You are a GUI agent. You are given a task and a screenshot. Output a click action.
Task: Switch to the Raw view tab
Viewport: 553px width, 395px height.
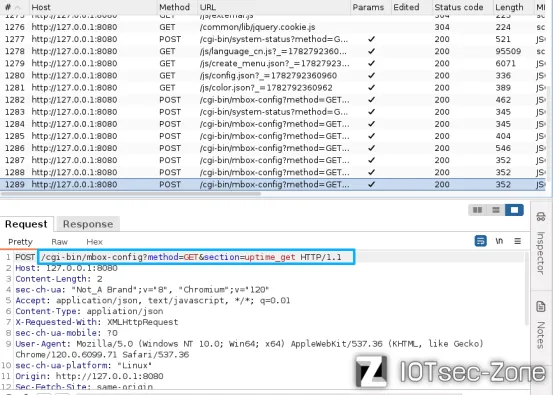pos(59,242)
